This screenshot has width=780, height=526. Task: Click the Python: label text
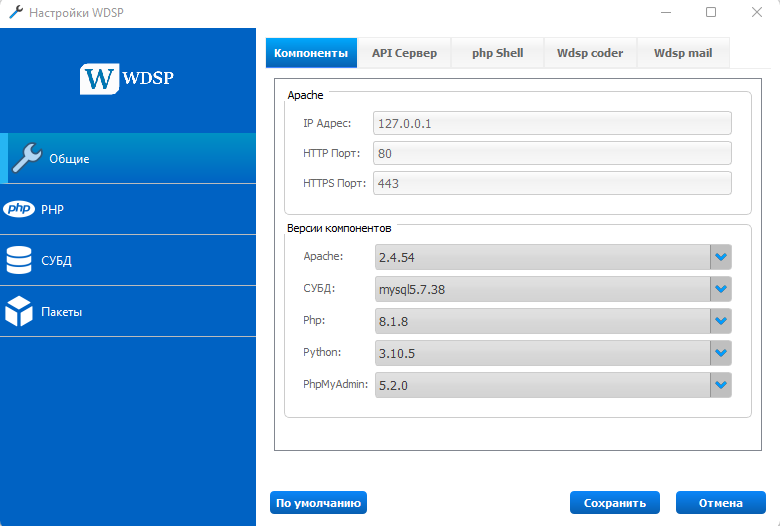[x=322, y=352]
